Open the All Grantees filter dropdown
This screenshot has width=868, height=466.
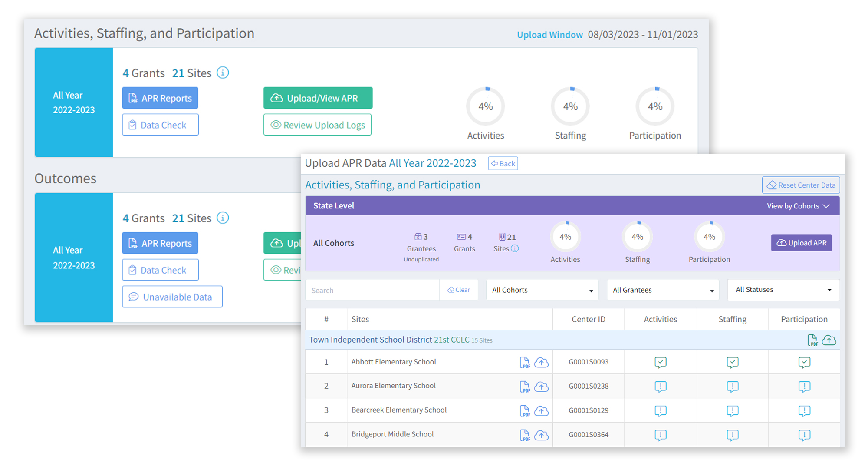pyautogui.click(x=663, y=290)
